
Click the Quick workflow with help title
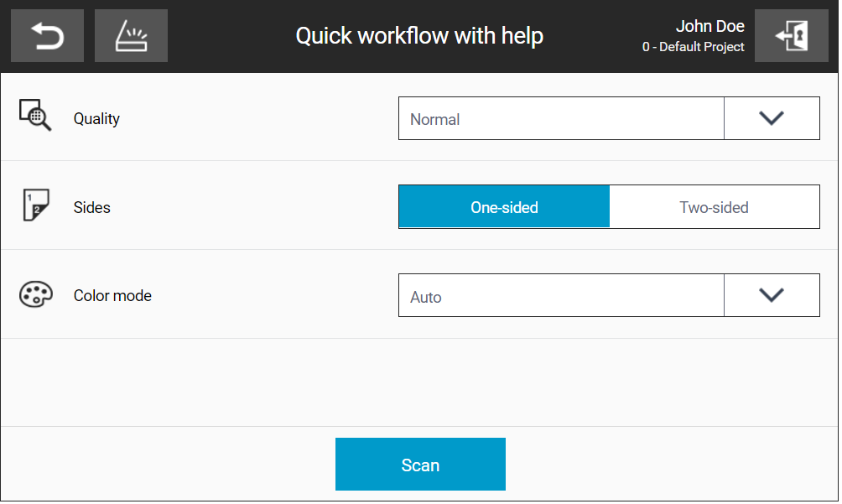[x=419, y=36]
